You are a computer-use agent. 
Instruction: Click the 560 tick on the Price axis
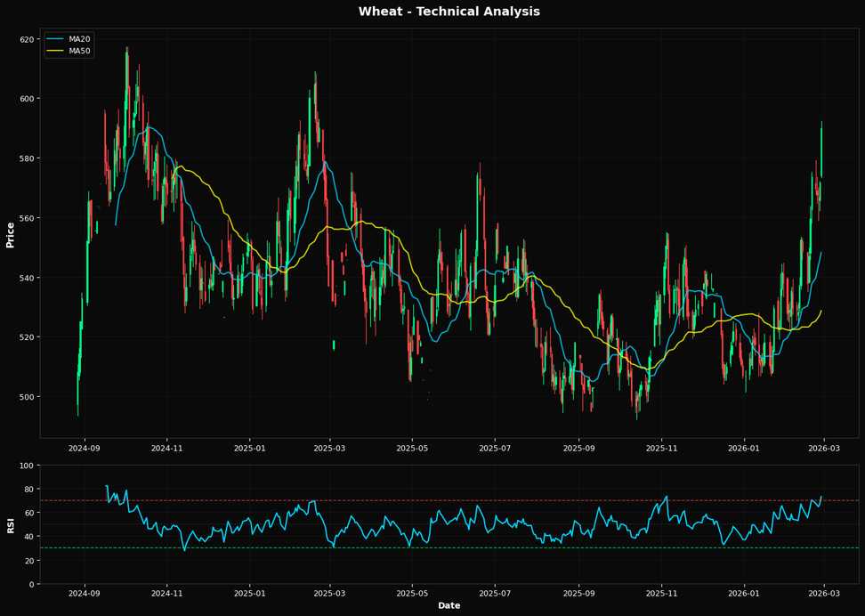pyautogui.click(x=28, y=218)
